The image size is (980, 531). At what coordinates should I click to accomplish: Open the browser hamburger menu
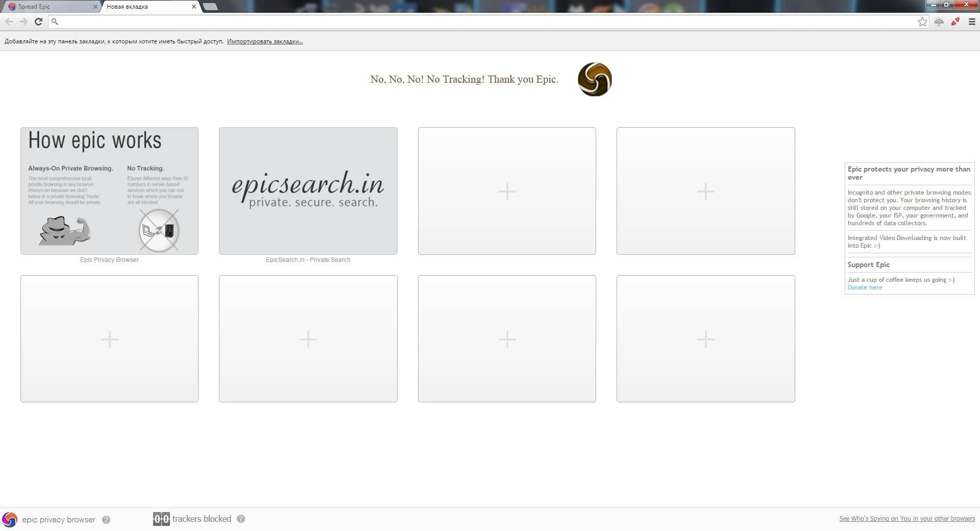[972, 21]
